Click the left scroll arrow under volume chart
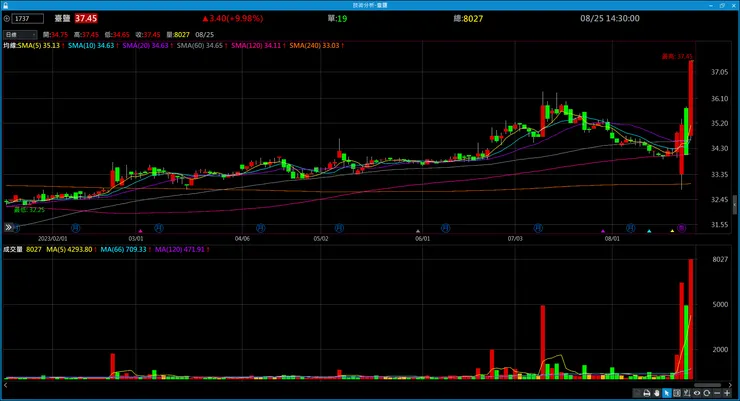Image resolution: width=740 pixels, height=401 pixels. pyautogui.click(x=6, y=385)
